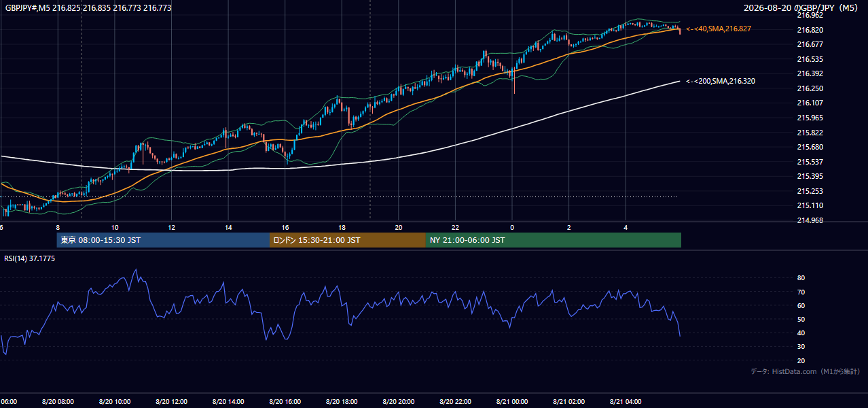Click RSI scale level 80
The width and height of the screenshot is (868, 408).
[801, 278]
